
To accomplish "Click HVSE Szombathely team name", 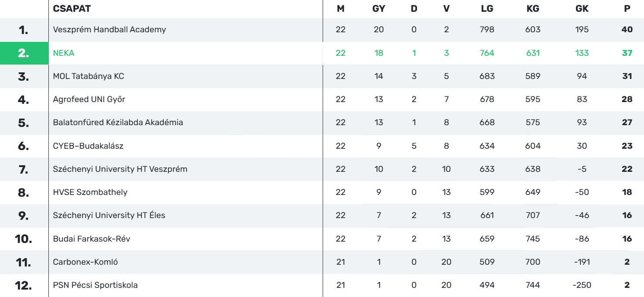I will (90, 192).
